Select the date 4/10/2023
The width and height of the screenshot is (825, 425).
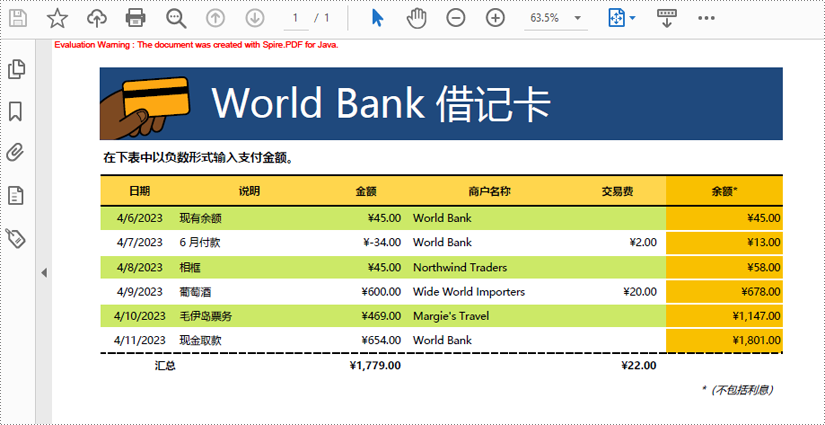click(x=139, y=316)
